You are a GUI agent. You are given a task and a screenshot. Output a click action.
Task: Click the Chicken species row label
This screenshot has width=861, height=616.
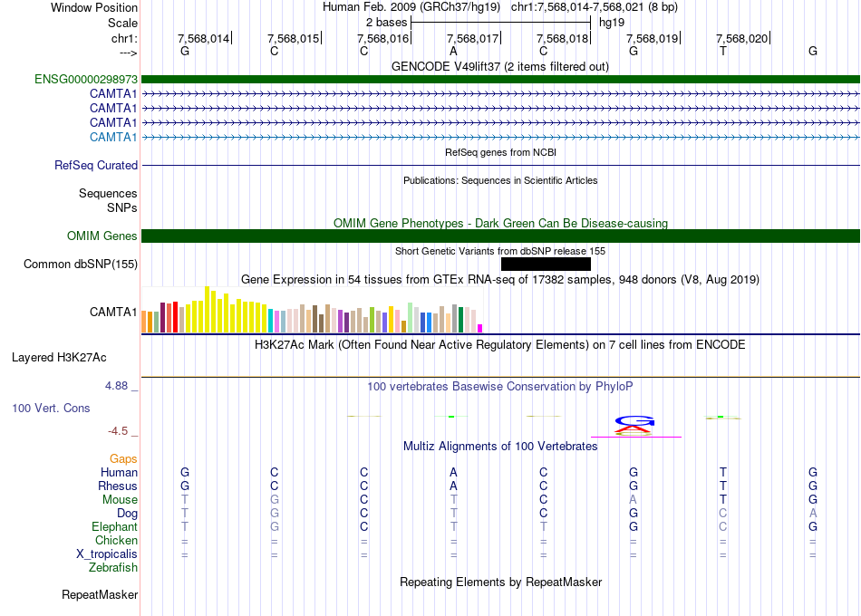tap(116, 540)
